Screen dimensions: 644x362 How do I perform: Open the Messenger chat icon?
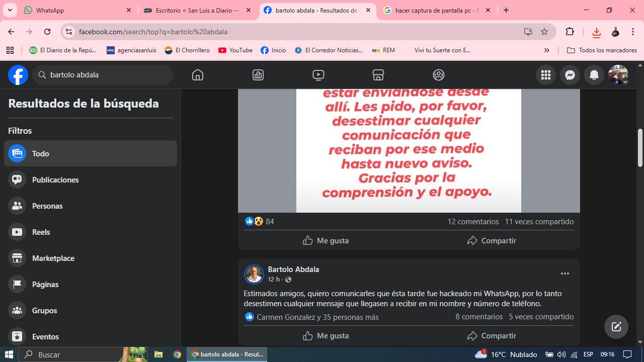click(x=570, y=75)
